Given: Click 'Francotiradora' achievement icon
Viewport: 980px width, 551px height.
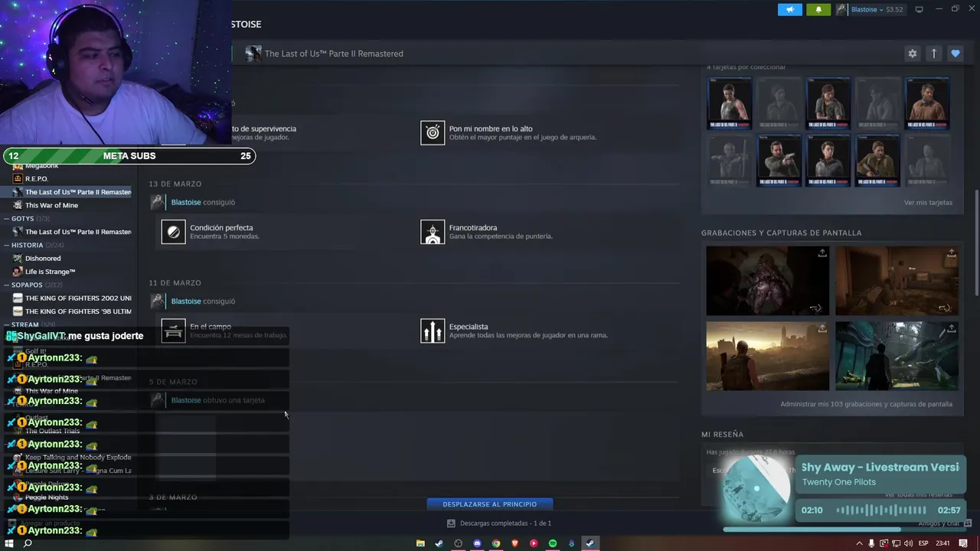Looking at the screenshot, I should coord(433,231).
